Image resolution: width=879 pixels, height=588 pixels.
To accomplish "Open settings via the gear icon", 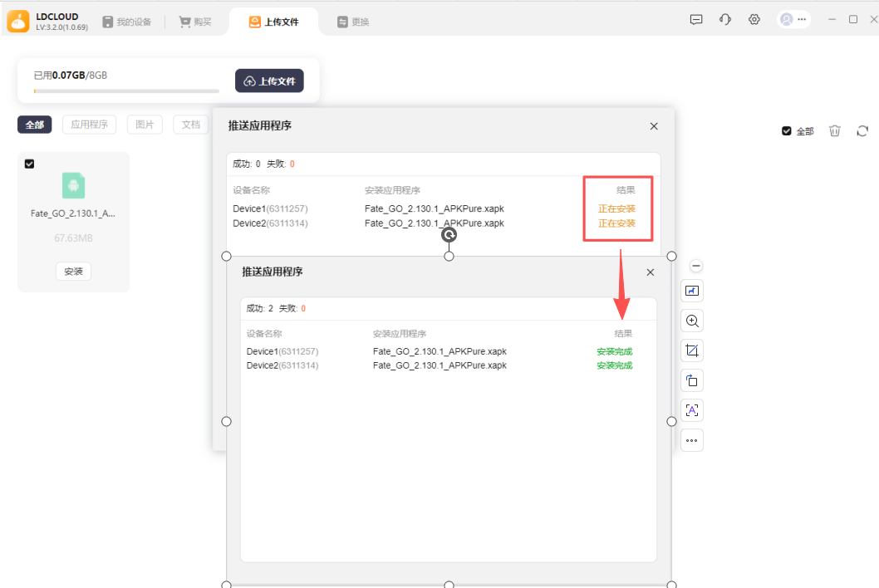I will coord(754,20).
